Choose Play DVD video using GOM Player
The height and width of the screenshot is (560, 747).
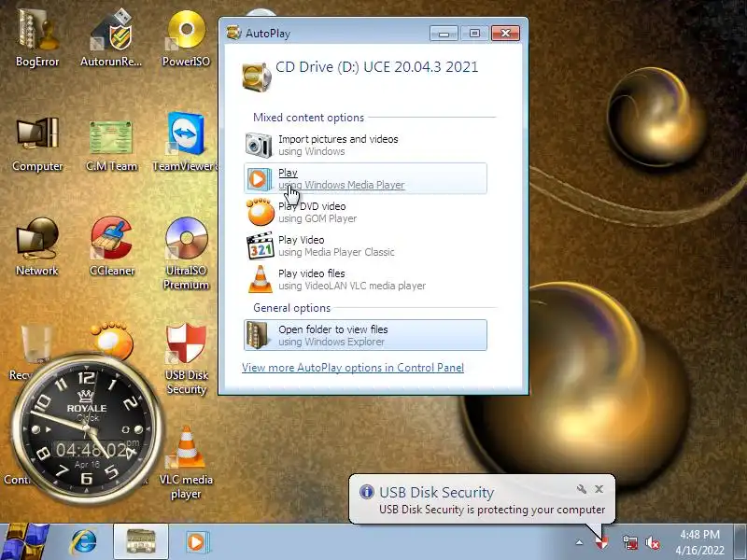pyautogui.click(x=365, y=213)
